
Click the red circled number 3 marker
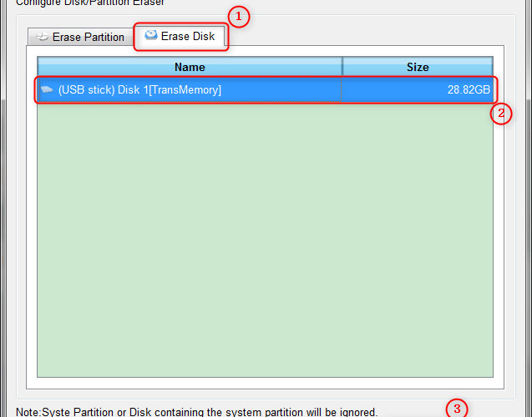pos(457,409)
